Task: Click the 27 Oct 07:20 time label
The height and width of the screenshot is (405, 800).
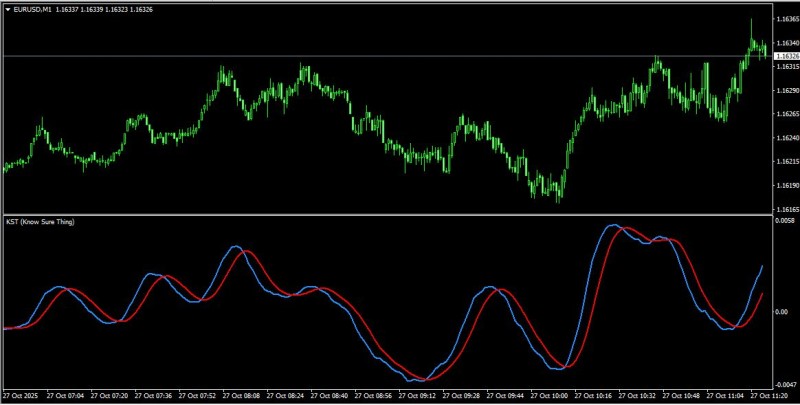Action: pyautogui.click(x=109, y=396)
